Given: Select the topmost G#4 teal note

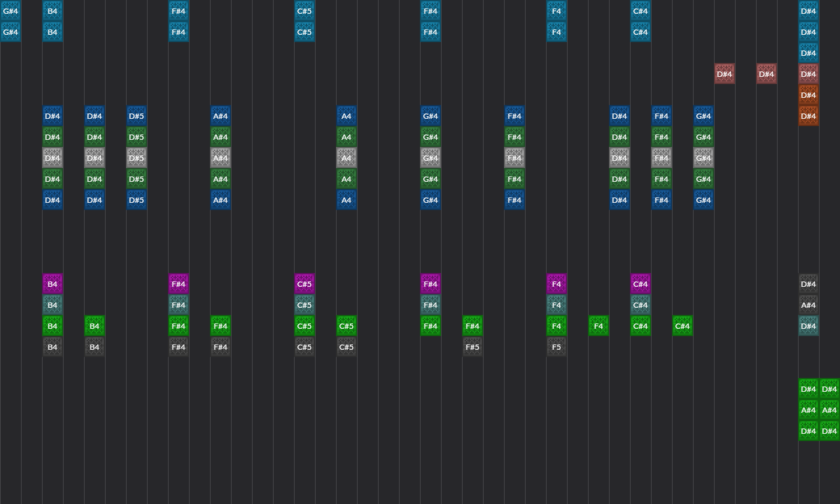Looking at the screenshot, I should 10,11.
